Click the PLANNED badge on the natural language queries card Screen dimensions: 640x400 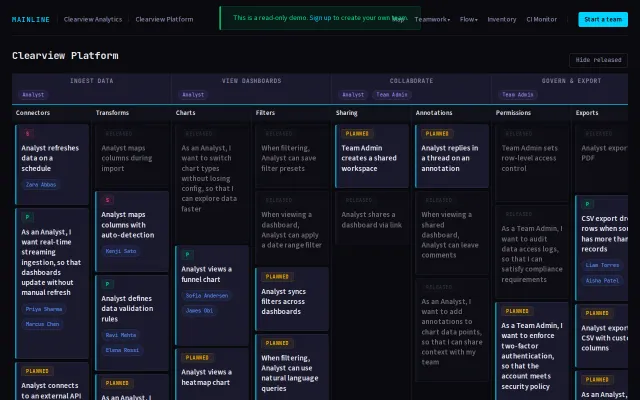[x=277, y=343]
